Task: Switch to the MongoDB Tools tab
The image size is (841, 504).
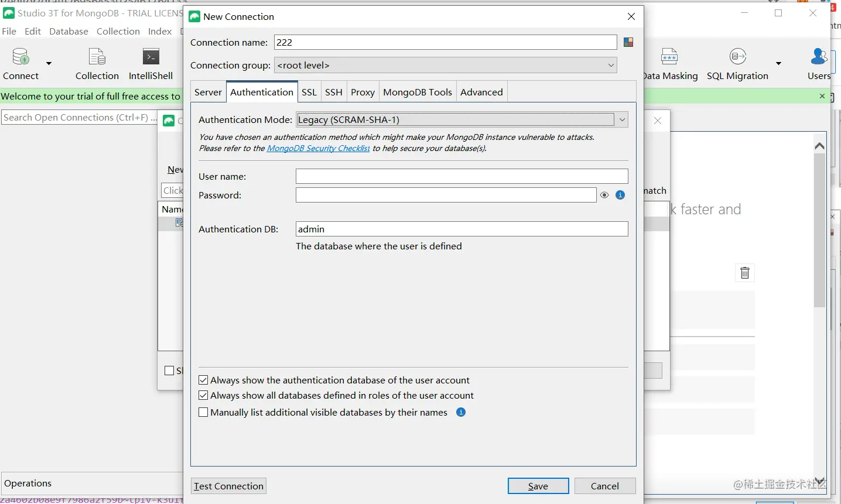Action: pos(418,92)
